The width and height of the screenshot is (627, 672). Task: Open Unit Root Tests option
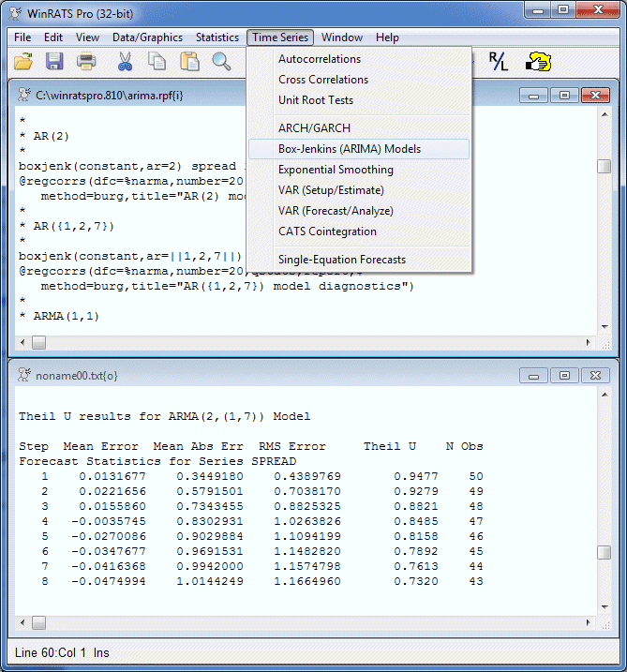(x=315, y=100)
